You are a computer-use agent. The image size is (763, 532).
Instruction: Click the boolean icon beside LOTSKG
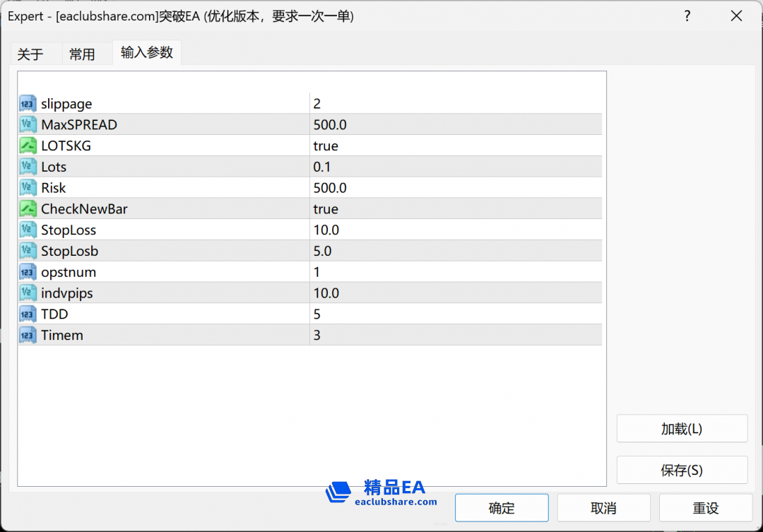[x=28, y=146]
